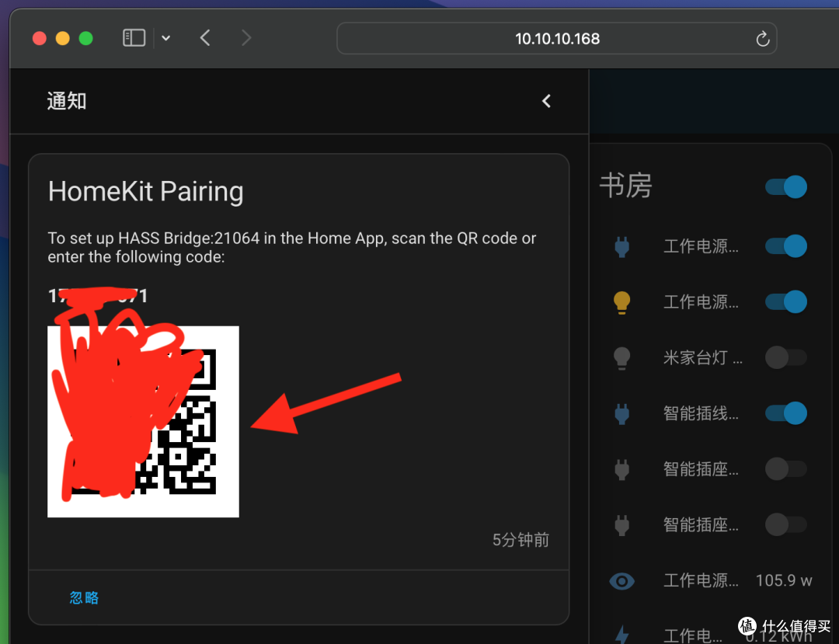Click the yellow light bulb icon
The width and height of the screenshot is (839, 644).
coord(621,302)
